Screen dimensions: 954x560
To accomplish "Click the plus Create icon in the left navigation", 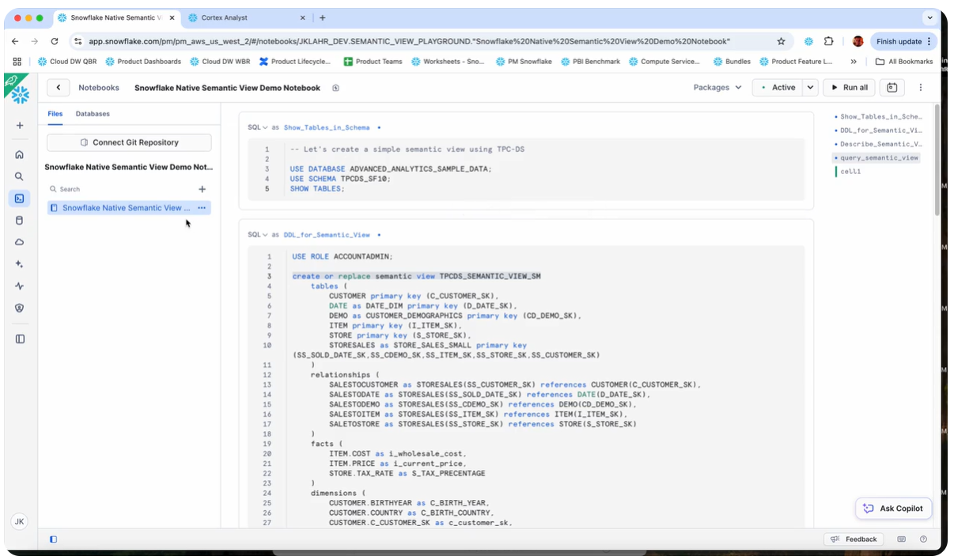I will pyautogui.click(x=20, y=125).
